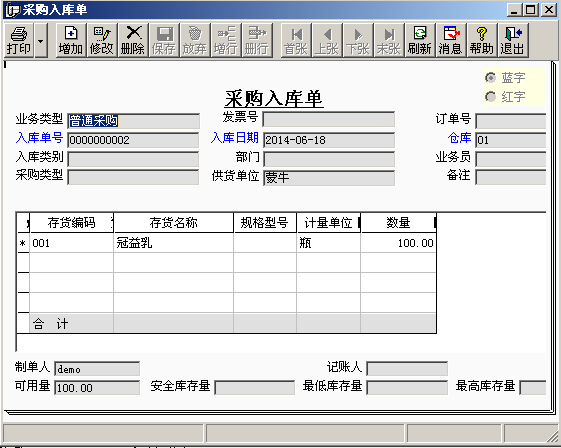The width and height of the screenshot is (561, 448).
Task: Click the 增加 add document icon
Action: coord(71,40)
